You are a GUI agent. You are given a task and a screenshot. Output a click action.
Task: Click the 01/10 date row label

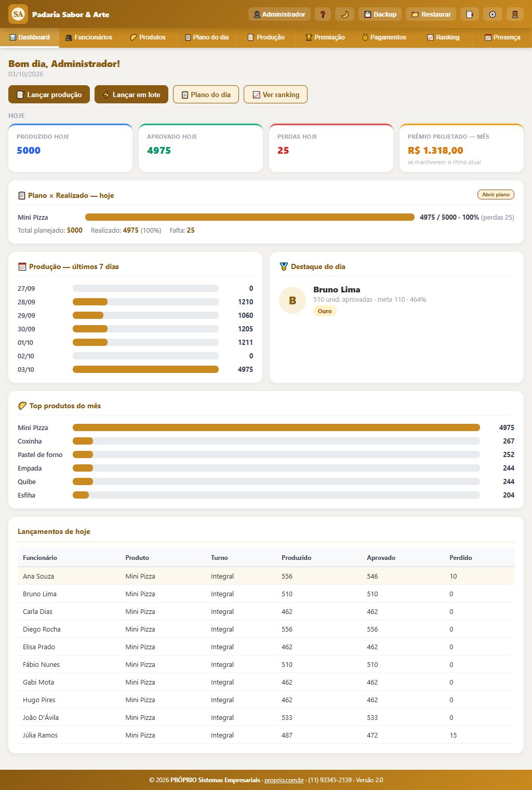[25, 342]
